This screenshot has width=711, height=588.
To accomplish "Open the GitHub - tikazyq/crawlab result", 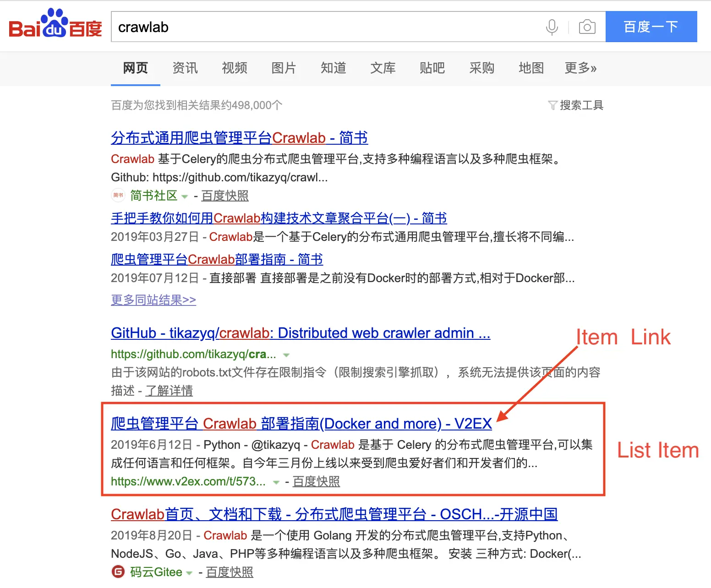I will [301, 333].
